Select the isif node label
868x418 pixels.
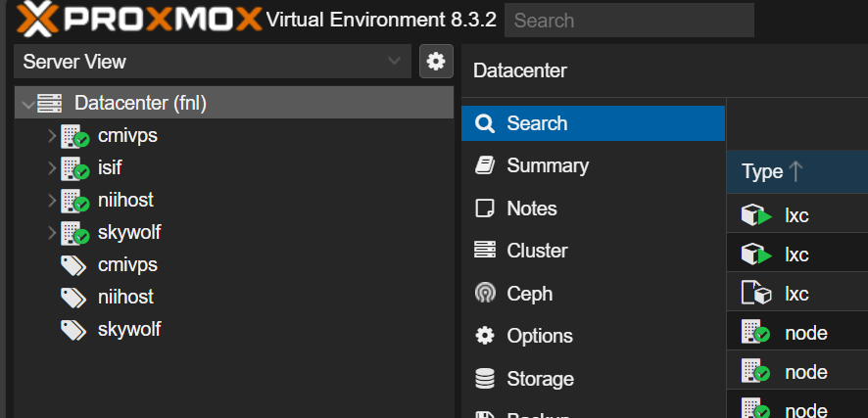click(110, 167)
